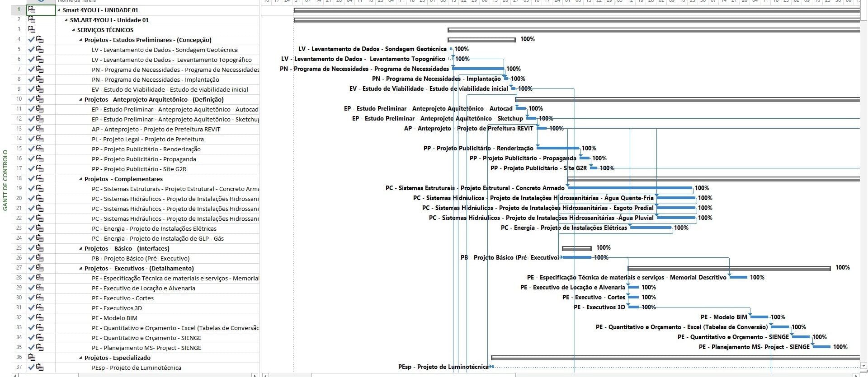Click the completed checkmark icon in row 14

(x=31, y=139)
